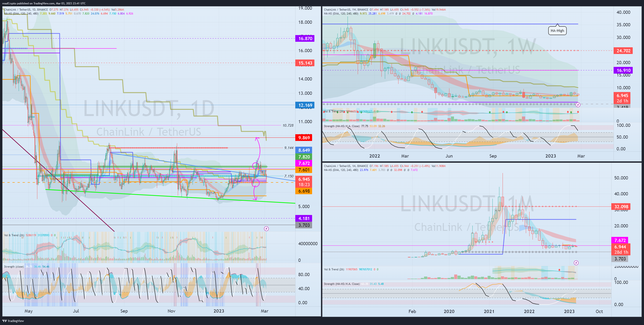This screenshot has width=644, height=325.
Task: Click the 15.143 red price label
Action: click(x=305, y=63)
